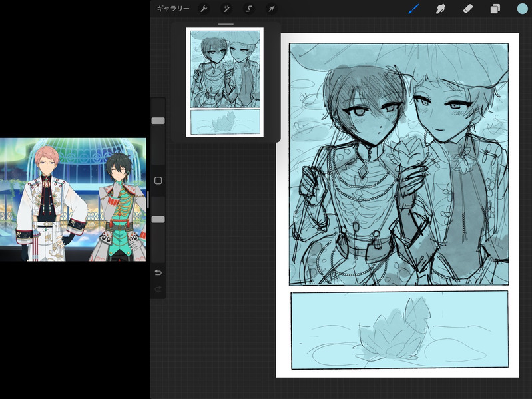This screenshot has height=399, width=532.
Task: Open the Layers panel
Action: coord(495,9)
